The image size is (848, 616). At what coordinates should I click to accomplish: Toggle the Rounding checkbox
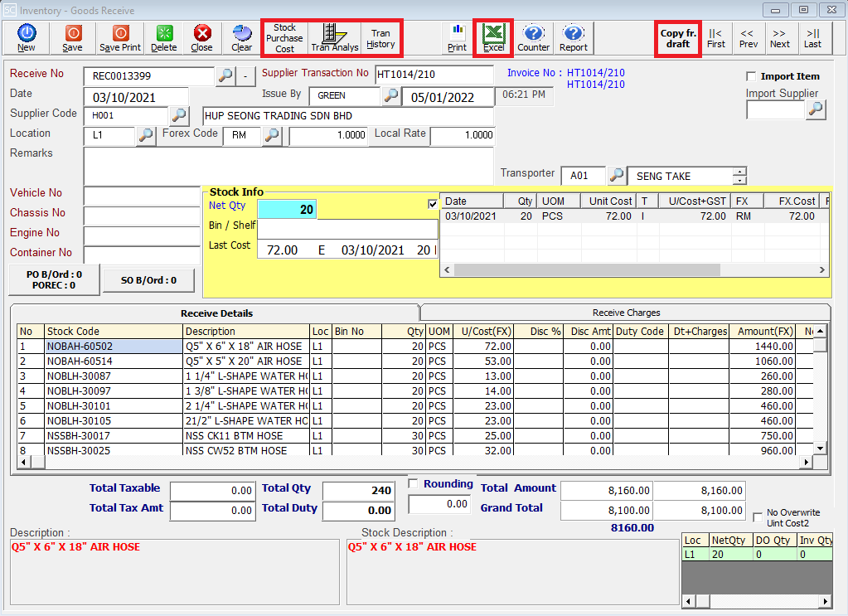(413, 483)
